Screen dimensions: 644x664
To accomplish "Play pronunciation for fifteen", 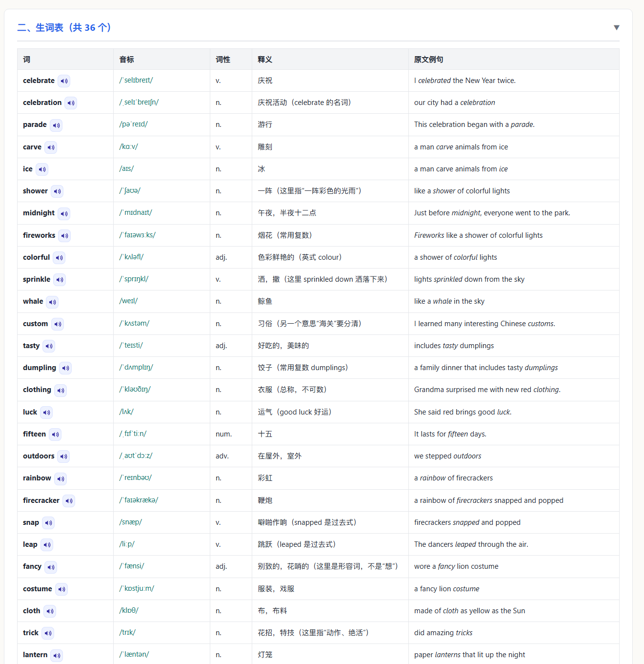I will tap(55, 435).
